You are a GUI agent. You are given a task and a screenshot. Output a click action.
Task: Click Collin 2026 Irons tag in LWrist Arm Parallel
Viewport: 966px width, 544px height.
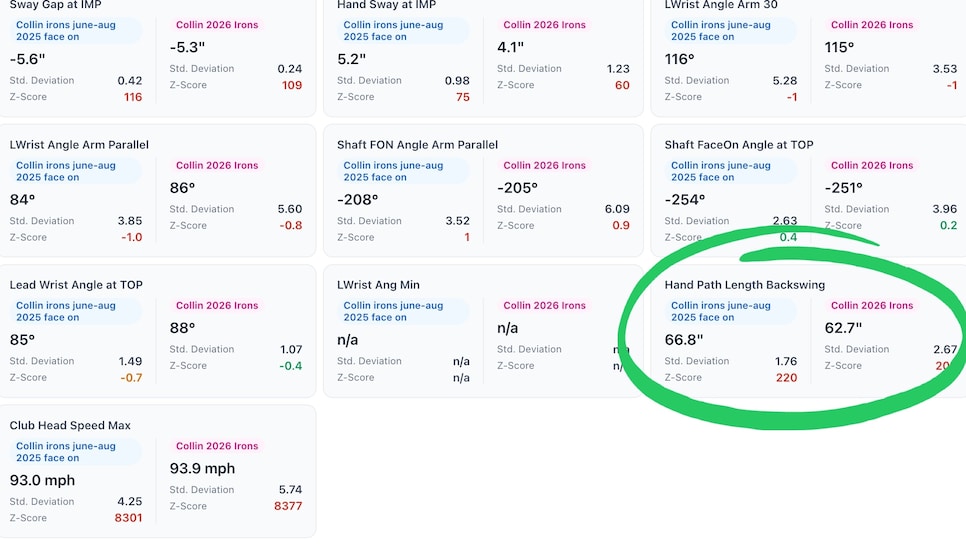click(216, 166)
